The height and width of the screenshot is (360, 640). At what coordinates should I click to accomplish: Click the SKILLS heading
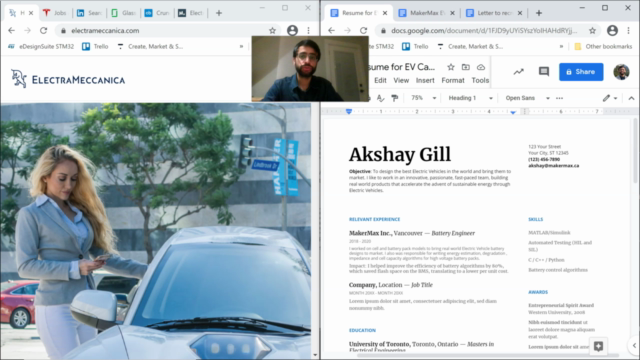(535, 219)
